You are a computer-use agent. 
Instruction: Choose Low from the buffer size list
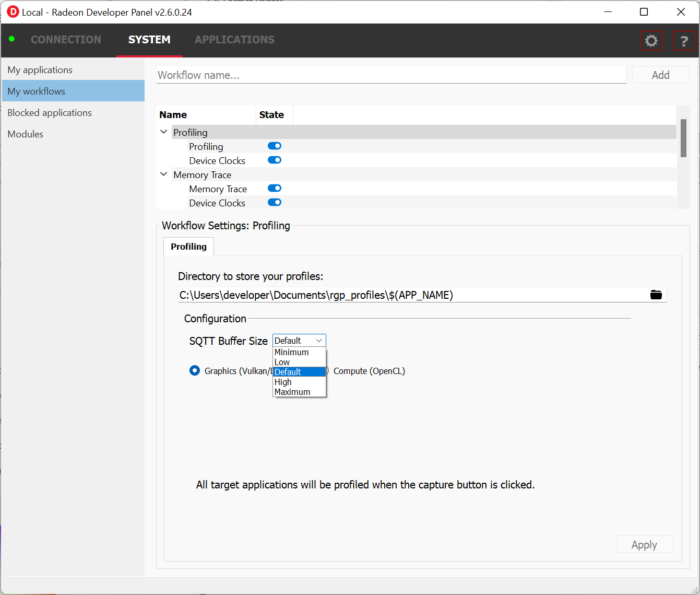coord(299,362)
